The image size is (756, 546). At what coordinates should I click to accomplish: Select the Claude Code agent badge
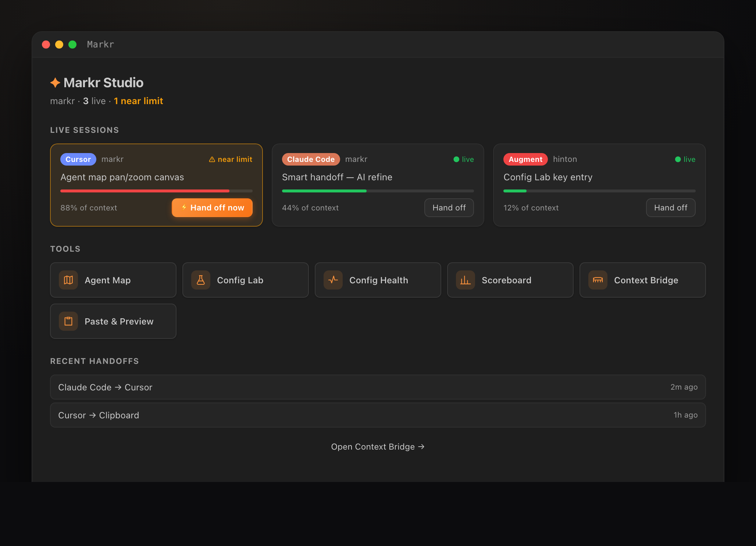[311, 159]
